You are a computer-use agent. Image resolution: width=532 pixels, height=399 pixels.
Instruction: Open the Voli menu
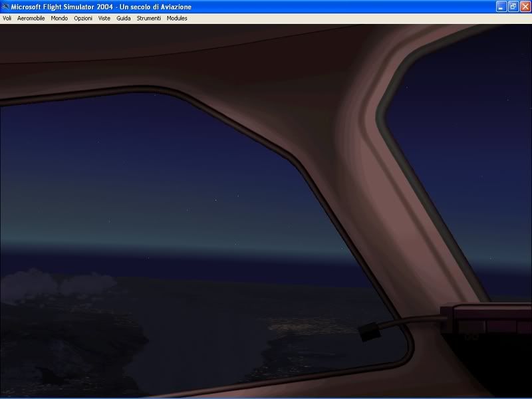[x=7, y=19]
